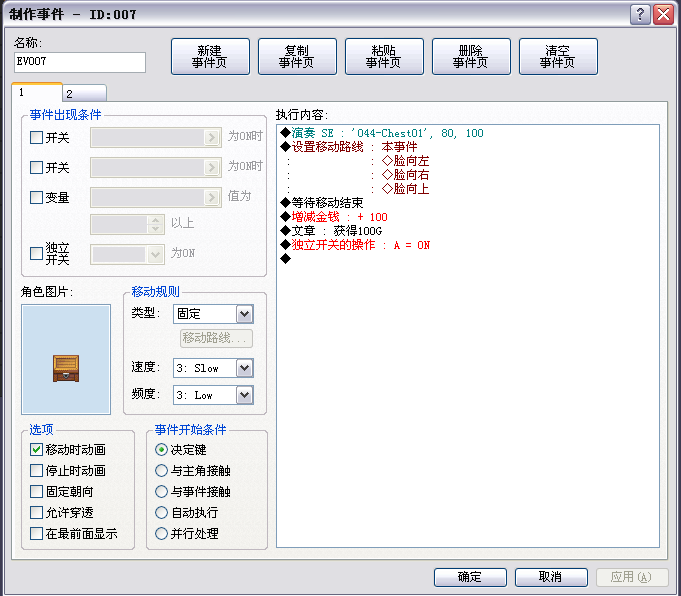The image size is (681, 596).
Task: Open the variable selector arrow
Action: [212, 197]
